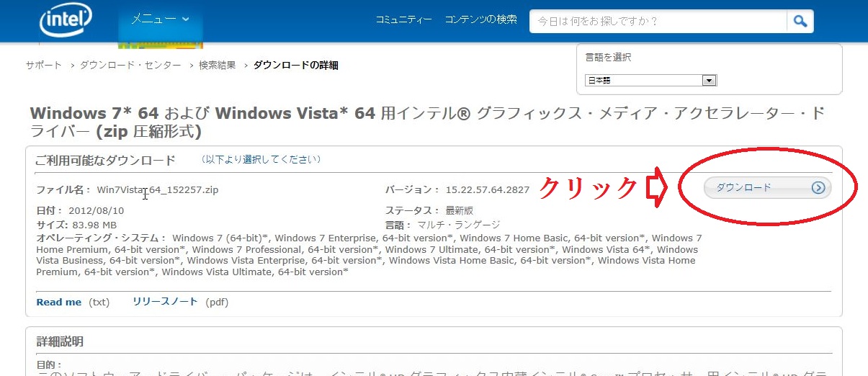The width and height of the screenshot is (868, 376).
Task: Click ご利用可能なダウンロード heading
Action: pos(106,160)
